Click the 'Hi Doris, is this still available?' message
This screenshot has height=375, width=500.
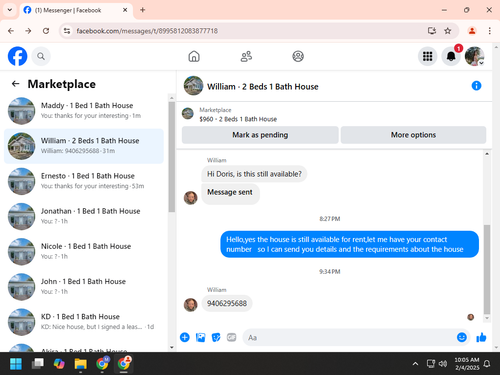[x=254, y=174]
